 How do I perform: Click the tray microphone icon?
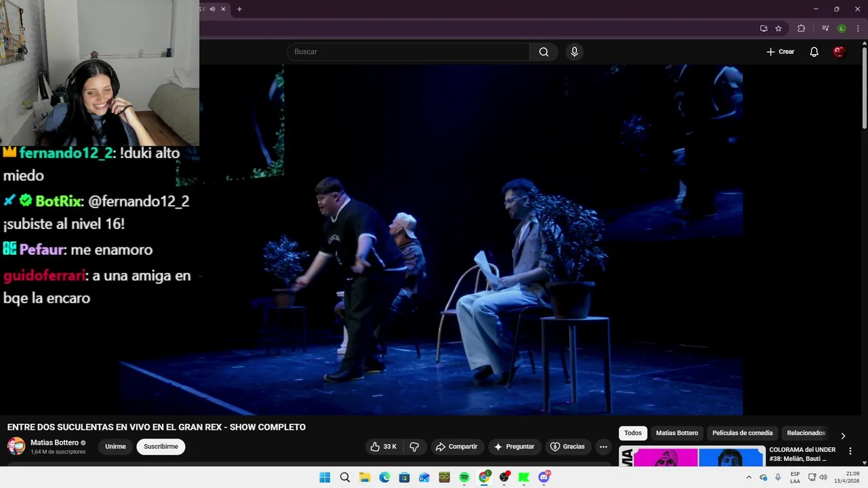click(x=778, y=477)
